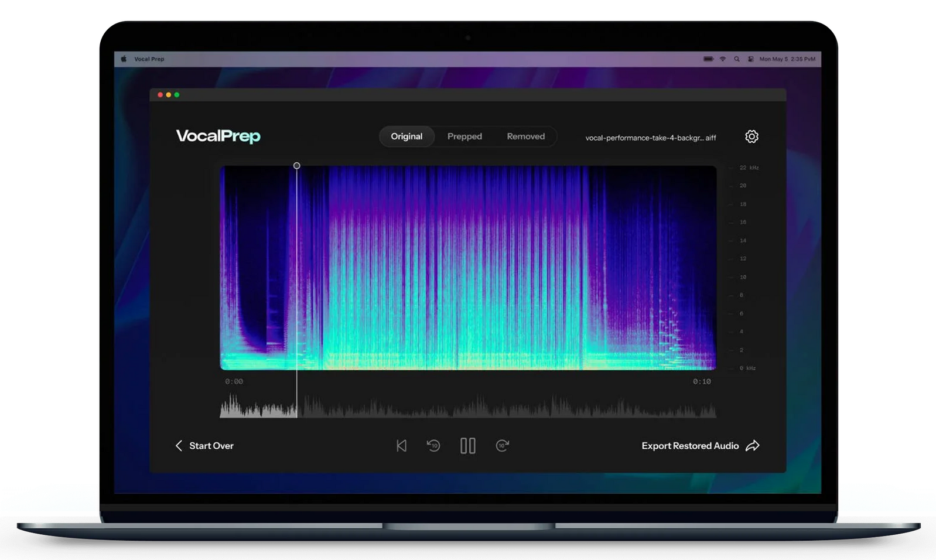Click the export share arrow icon
The width and height of the screenshot is (936, 560).
coord(753,446)
